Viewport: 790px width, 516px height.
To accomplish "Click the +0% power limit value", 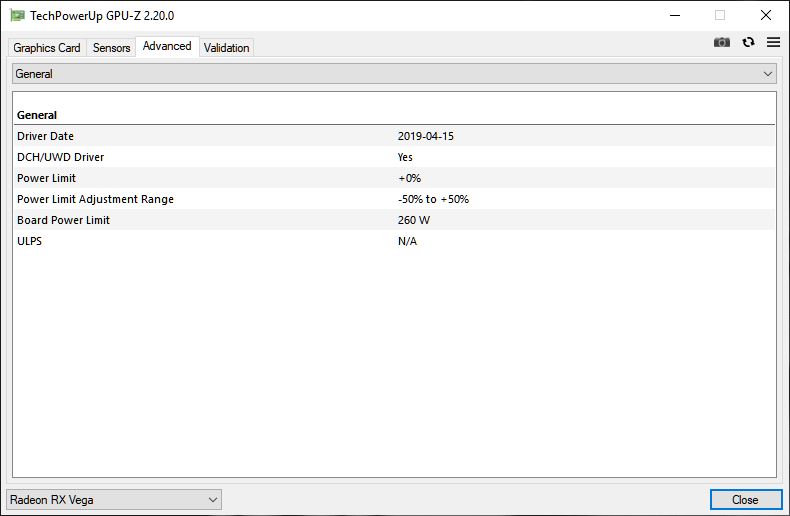I will click(409, 178).
